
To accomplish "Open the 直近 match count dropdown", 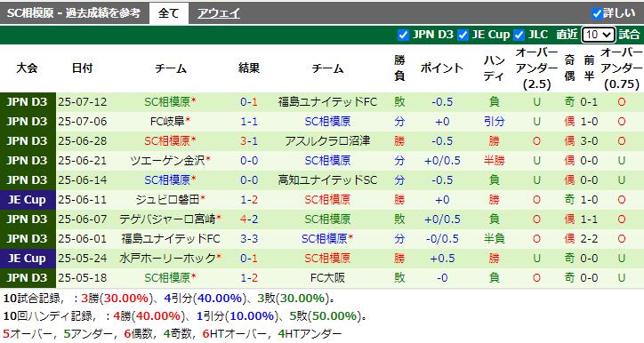I will [599, 35].
